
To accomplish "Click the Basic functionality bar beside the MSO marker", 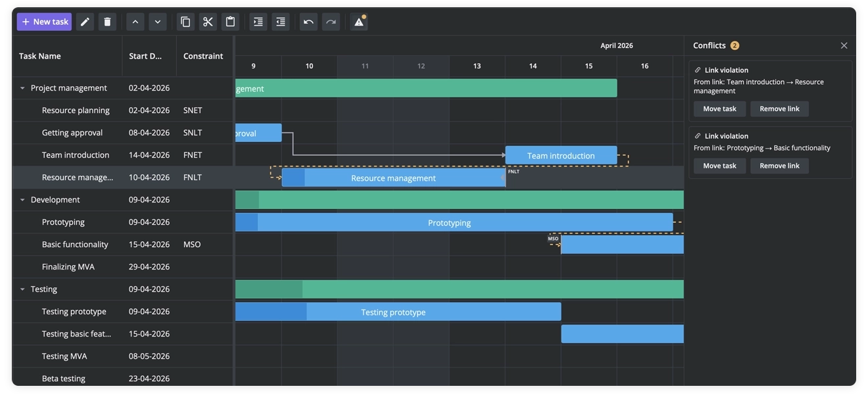I will point(622,245).
